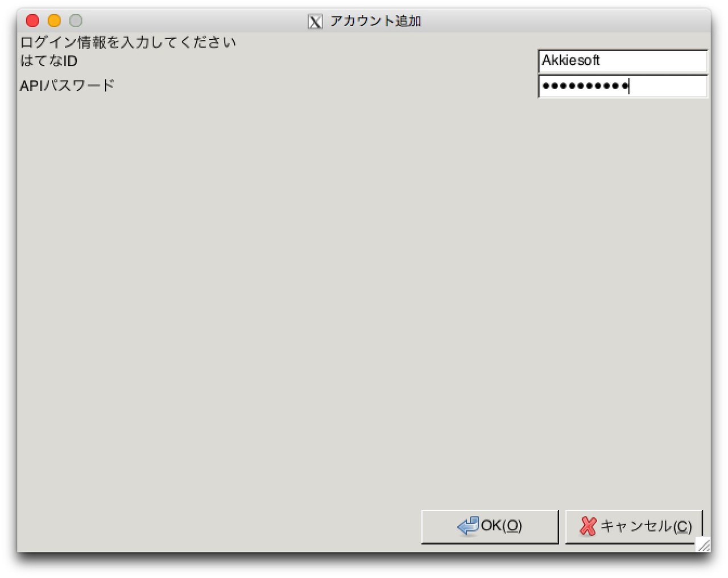Click the X11 icon in the title bar

click(315, 22)
